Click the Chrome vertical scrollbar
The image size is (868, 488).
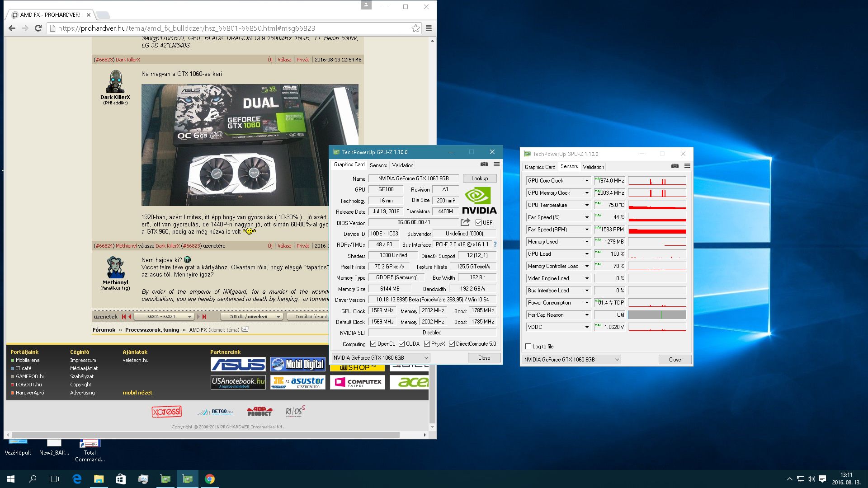coord(432,234)
